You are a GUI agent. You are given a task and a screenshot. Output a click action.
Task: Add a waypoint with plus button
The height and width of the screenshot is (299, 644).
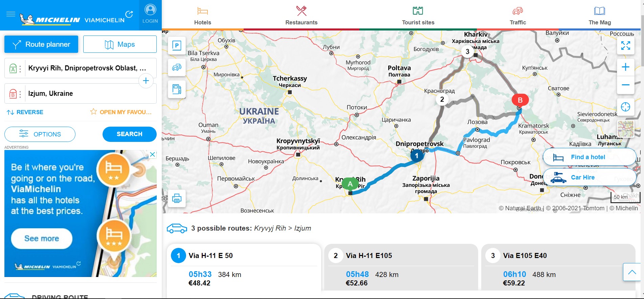click(x=146, y=81)
